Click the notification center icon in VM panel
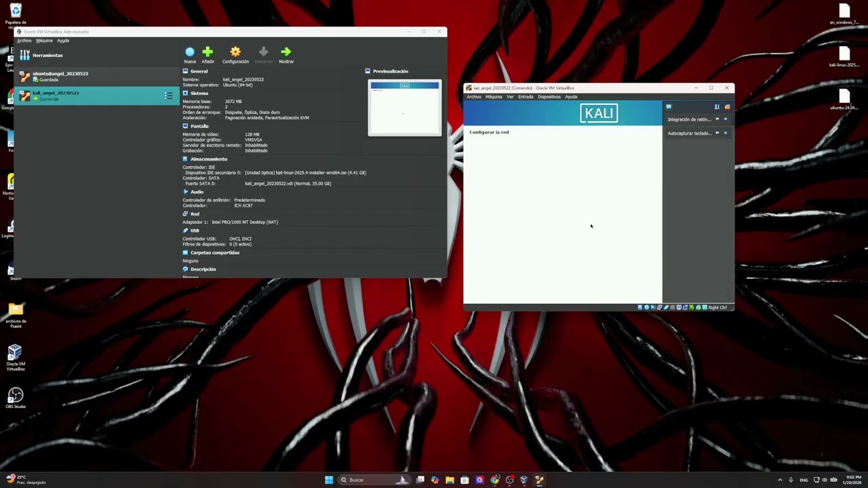The width and height of the screenshot is (868, 488). (x=669, y=106)
